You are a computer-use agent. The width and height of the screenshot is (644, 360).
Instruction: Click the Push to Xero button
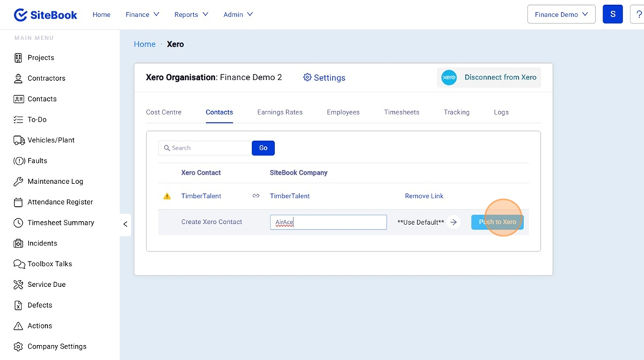click(497, 222)
